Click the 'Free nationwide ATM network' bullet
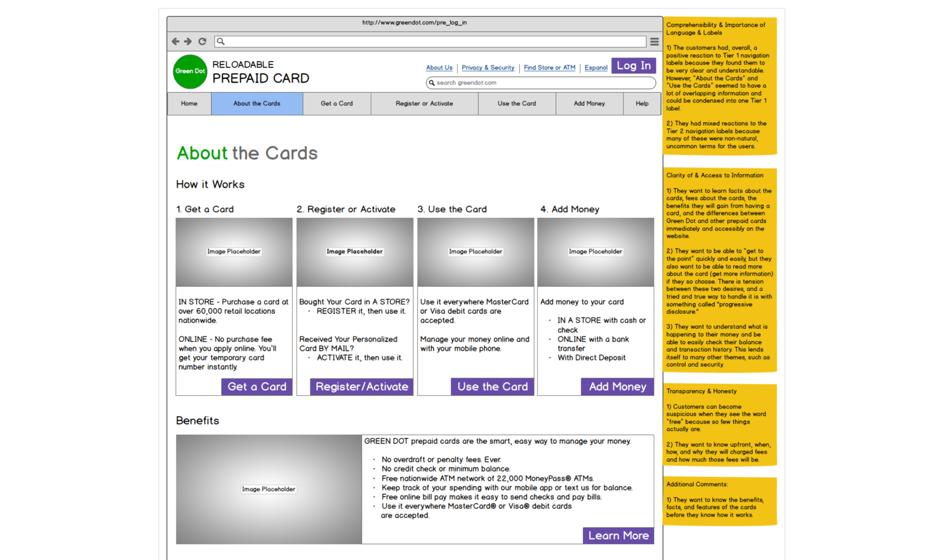The width and height of the screenshot is (934, 560). click(x=488, y=478)
